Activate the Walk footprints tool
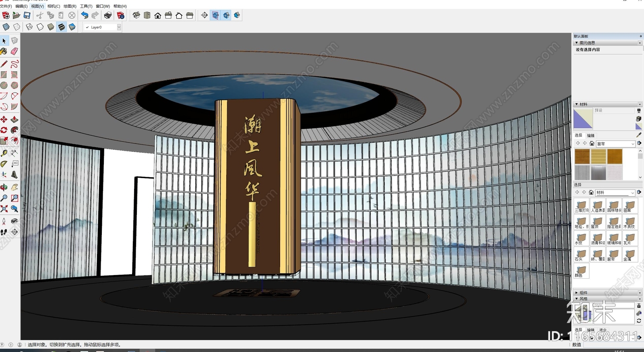This screenshot has width=644, height=352. click(4, 232)
